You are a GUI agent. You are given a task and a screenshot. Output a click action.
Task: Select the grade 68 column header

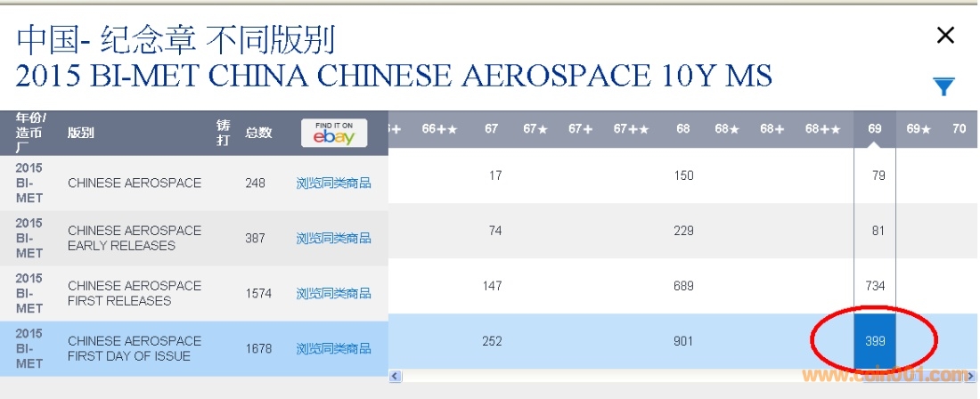pos(683,129)
